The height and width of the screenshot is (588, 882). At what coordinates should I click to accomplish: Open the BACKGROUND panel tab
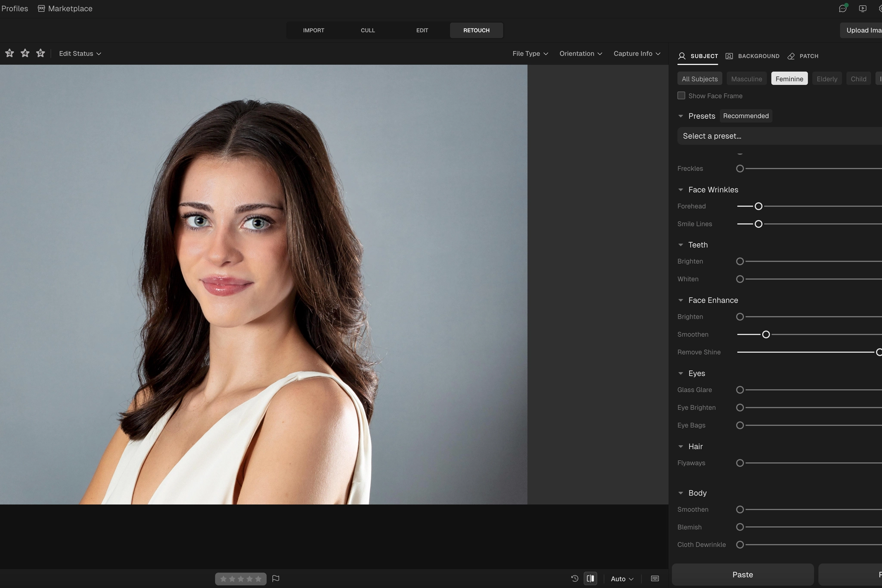752,56
